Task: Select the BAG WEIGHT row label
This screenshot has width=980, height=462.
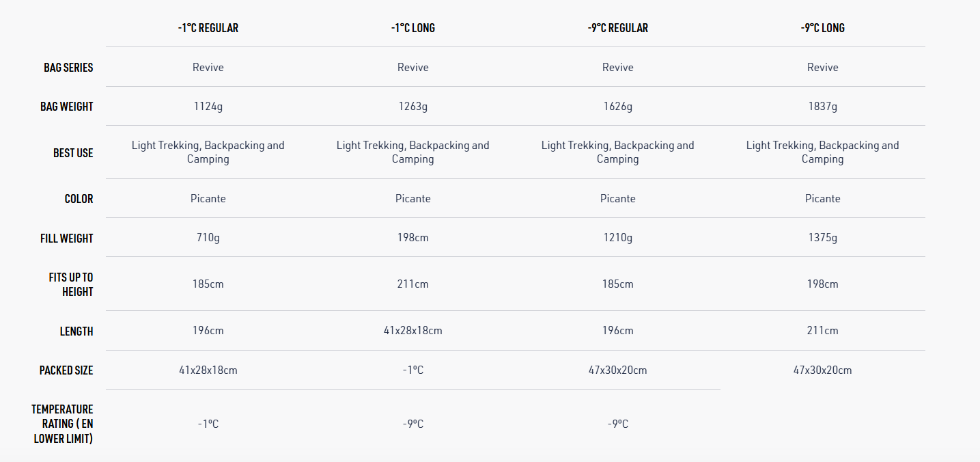Action: tap(67, 107)
